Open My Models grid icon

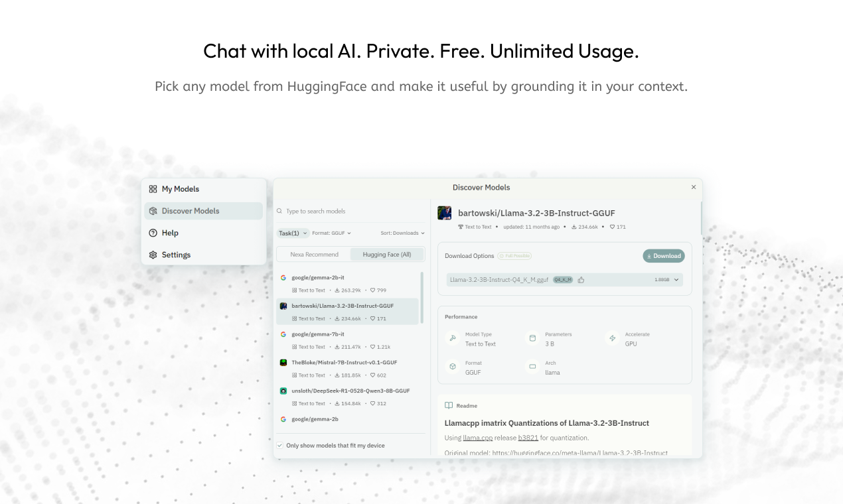tap(153, 189)
